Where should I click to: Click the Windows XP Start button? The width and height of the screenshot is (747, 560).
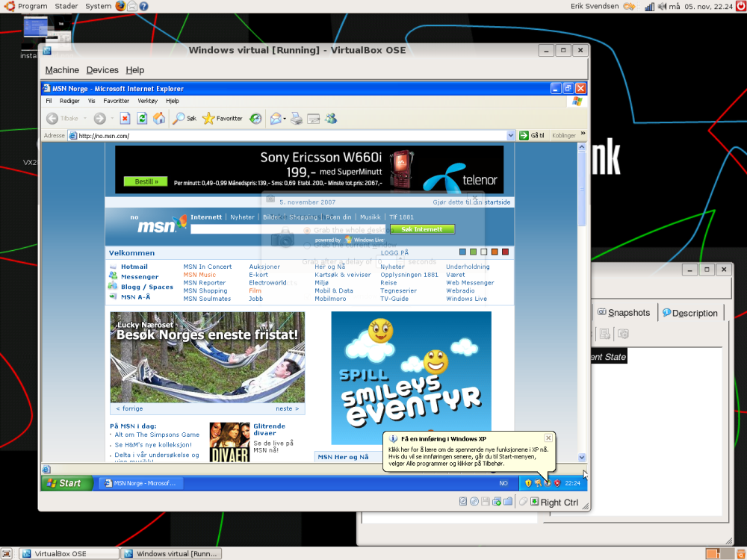[x=66, y=483]
